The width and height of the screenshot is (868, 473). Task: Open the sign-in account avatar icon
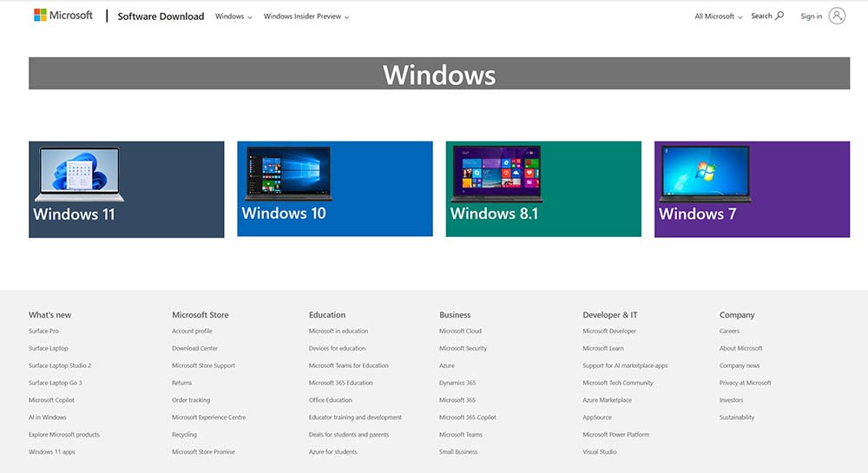[x=837, y=16]
